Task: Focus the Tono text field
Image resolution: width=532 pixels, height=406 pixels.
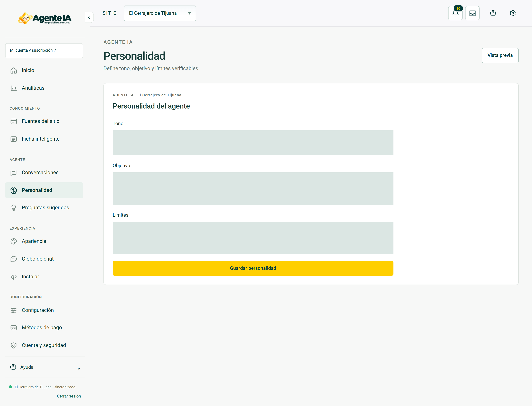Action: pos(253,143)
